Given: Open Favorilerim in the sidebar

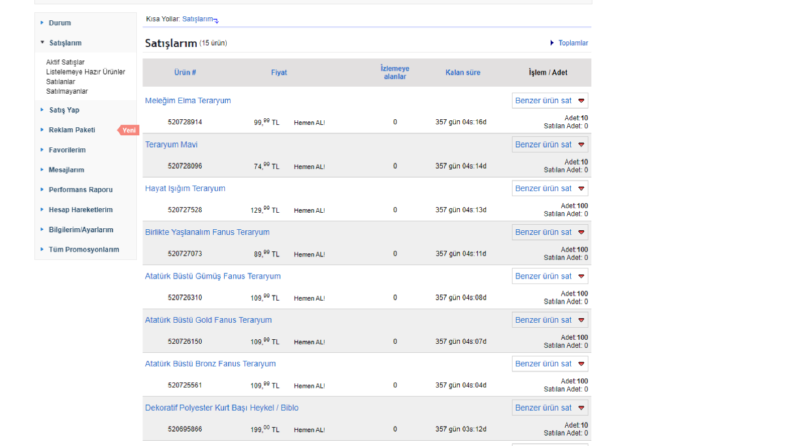Looking at the screenshot, I should [x=67, y=150].
